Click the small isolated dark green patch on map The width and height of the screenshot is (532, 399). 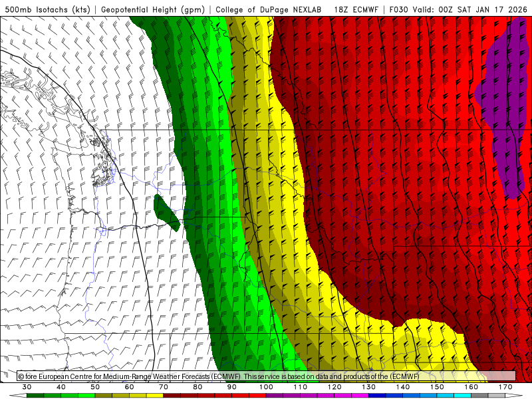click(x=166, y=213)
